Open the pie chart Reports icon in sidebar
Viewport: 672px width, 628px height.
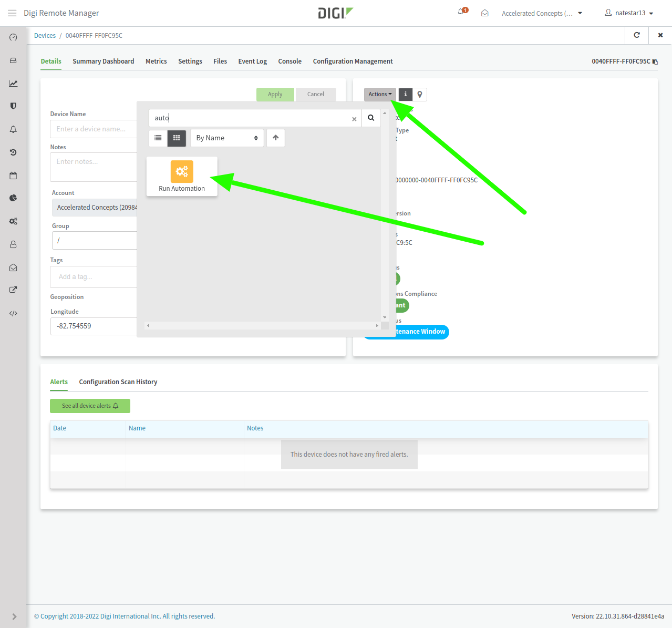click(13, 198)
